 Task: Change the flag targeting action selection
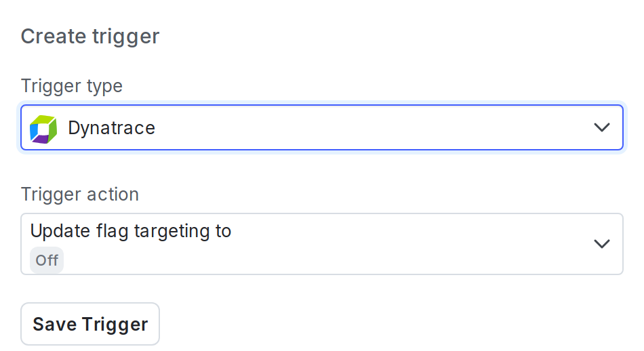pyautogui.click(x=322, y=244)
